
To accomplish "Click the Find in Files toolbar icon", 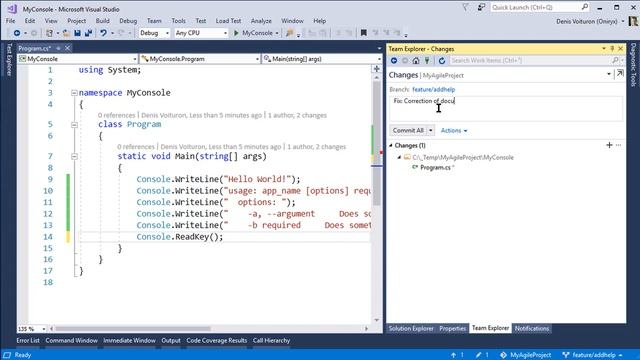I will click(x=290, y=33).
